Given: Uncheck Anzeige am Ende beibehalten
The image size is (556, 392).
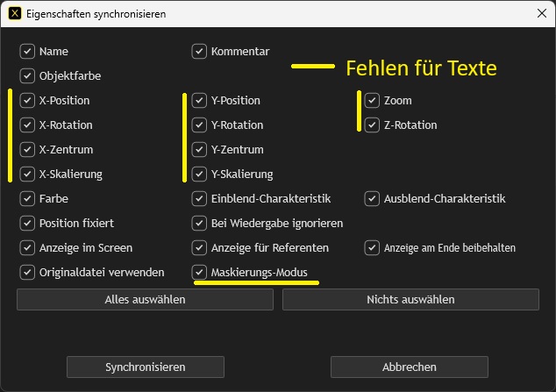Looking at the screenshot, I should click(372, 248).
